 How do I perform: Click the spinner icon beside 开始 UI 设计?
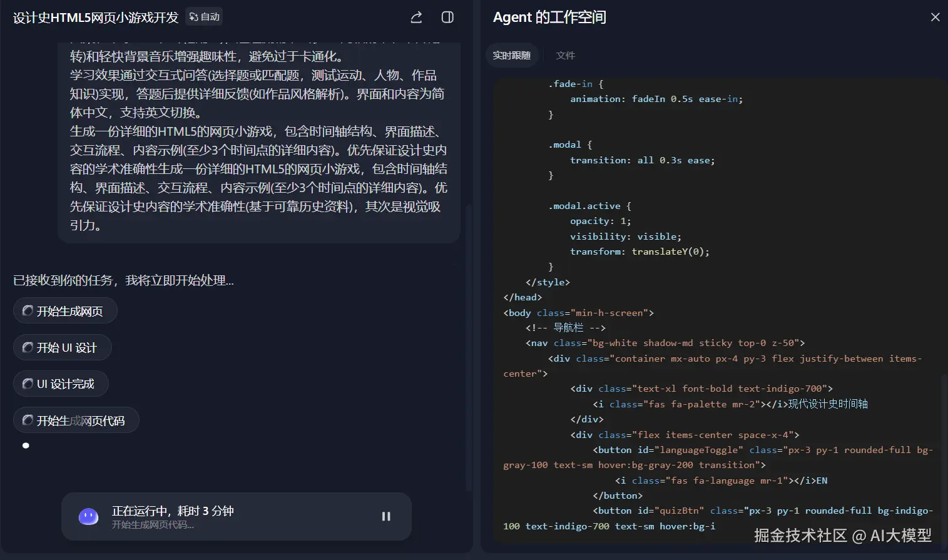[x=28, y=347]
